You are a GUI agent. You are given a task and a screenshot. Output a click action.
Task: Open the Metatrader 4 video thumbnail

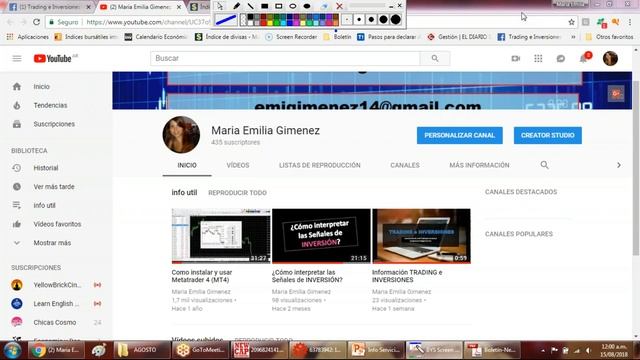coord(221,236)
